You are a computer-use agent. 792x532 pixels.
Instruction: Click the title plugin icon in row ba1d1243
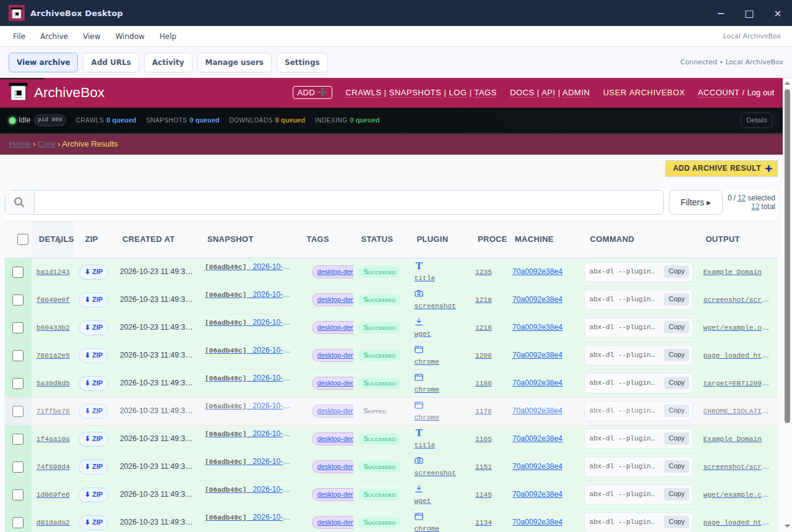pyautogui.click(x=419, y=266)
